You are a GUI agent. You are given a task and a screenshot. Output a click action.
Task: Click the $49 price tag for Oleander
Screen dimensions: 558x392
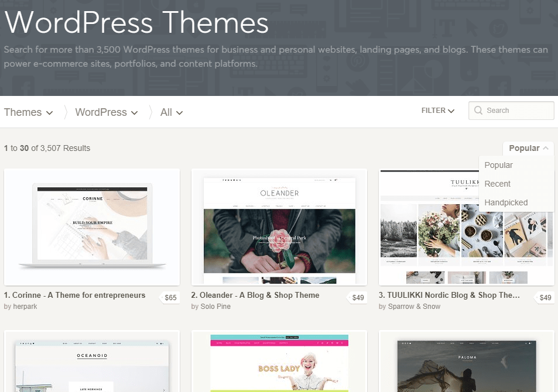pos(358,297)
